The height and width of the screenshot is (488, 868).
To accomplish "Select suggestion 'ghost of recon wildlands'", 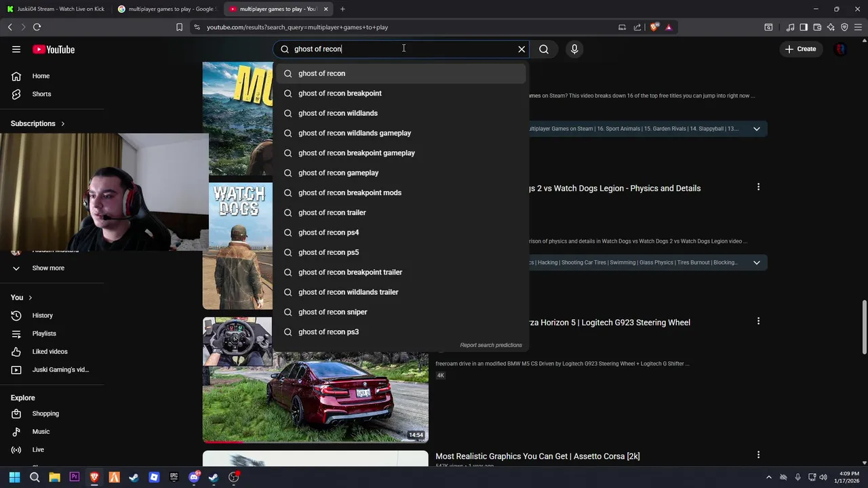I will coord(400,113).
